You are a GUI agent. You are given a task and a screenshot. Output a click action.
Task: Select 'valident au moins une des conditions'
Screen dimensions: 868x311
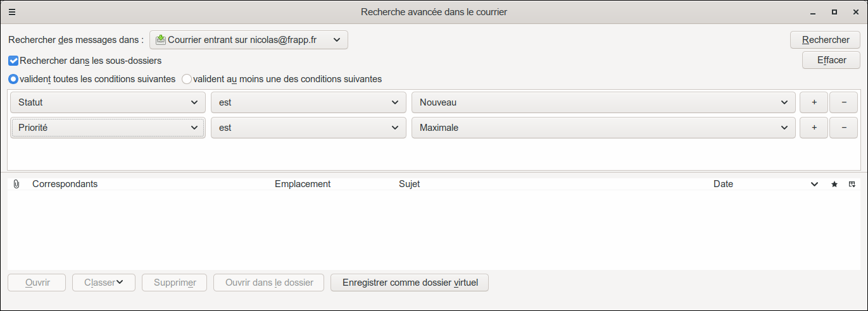(x=187, y=80)
